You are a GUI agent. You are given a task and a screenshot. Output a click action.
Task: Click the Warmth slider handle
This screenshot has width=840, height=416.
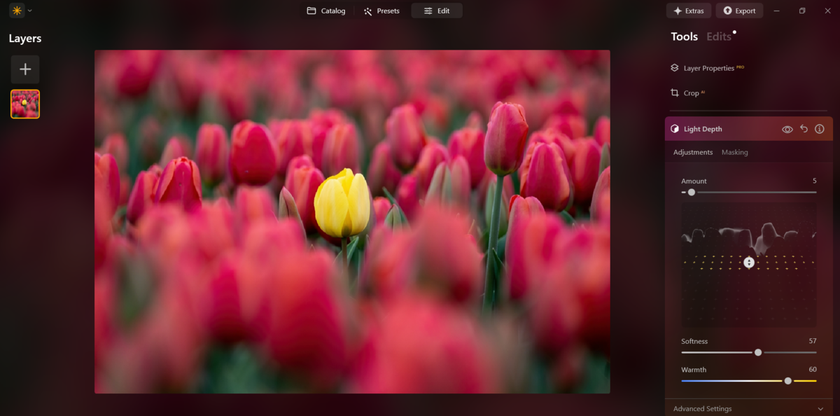click(x=788, y=381)
